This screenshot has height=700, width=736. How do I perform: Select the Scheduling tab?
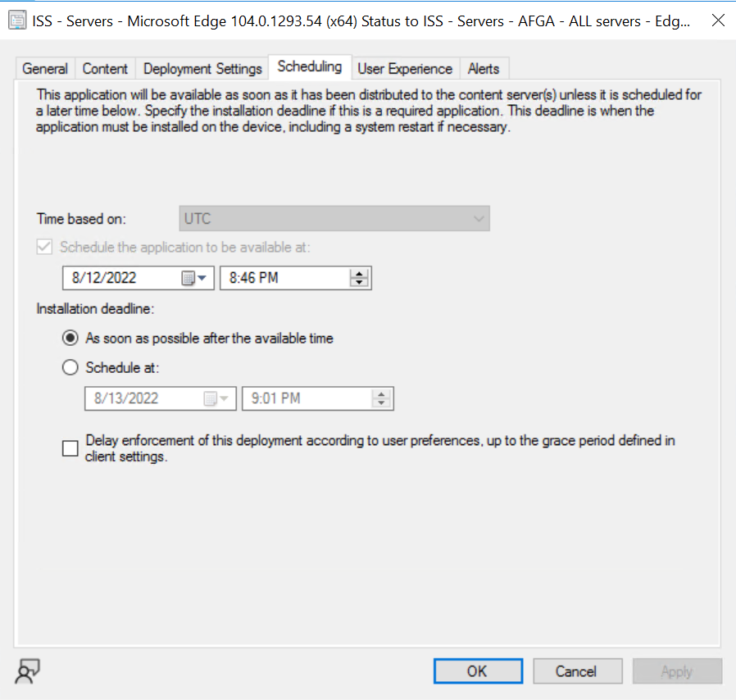coord(309,66)
